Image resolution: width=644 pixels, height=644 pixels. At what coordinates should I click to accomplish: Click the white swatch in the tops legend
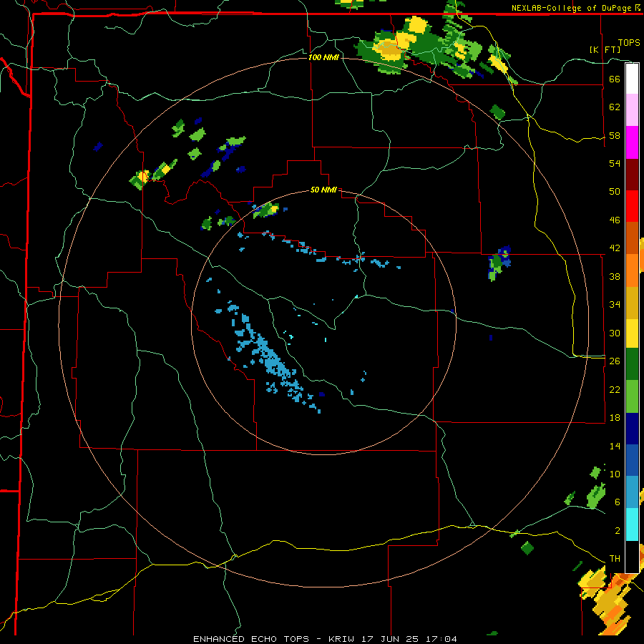click(632, 79)
